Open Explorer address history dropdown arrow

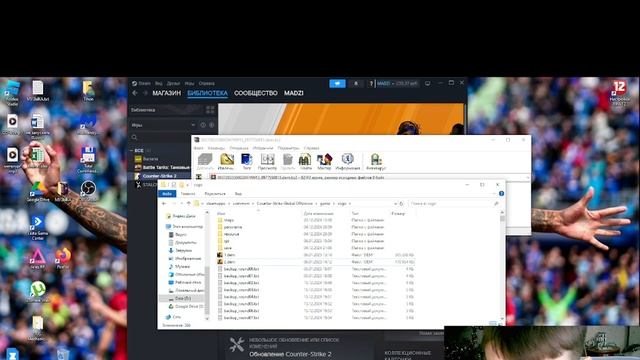(395, 203)
